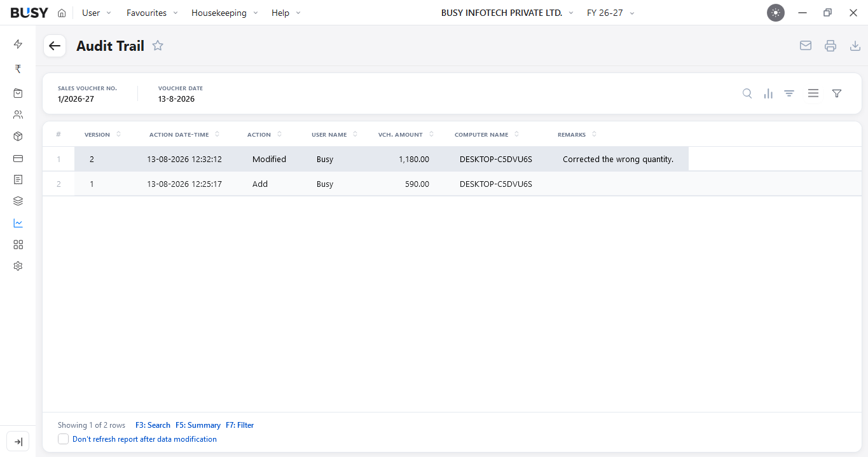Toggle the light/dark theme button
This screenshot has height=457, width=868.
coord(776,13)
